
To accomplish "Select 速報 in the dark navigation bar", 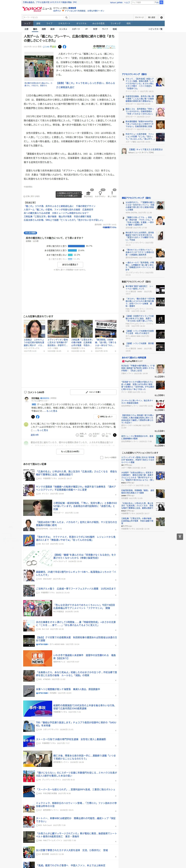I will (x=38, y=23).
